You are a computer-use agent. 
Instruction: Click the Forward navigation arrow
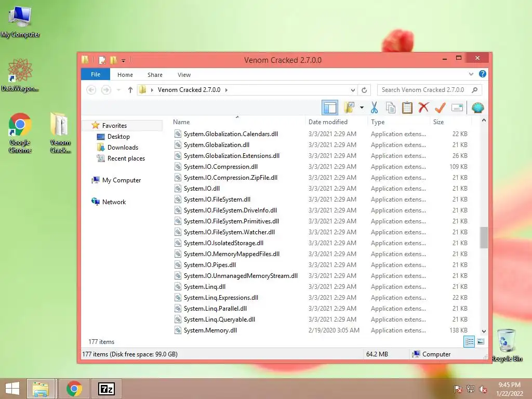pos(106,90)
